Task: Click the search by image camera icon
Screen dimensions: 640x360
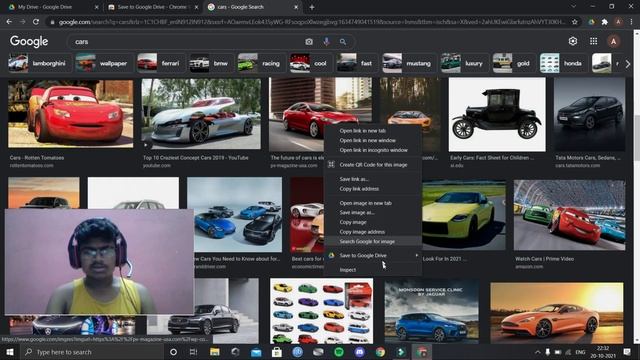Action: tap(309, 42)
